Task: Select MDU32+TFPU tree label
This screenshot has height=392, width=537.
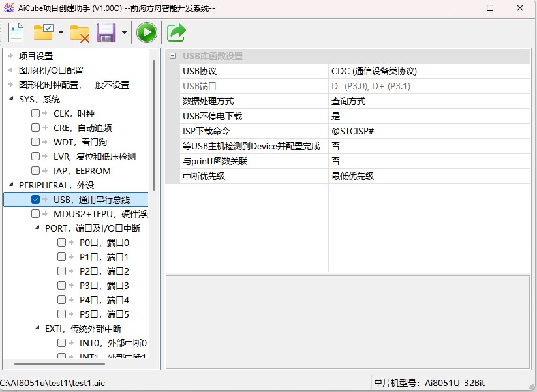Action: (x=100, y=214)
